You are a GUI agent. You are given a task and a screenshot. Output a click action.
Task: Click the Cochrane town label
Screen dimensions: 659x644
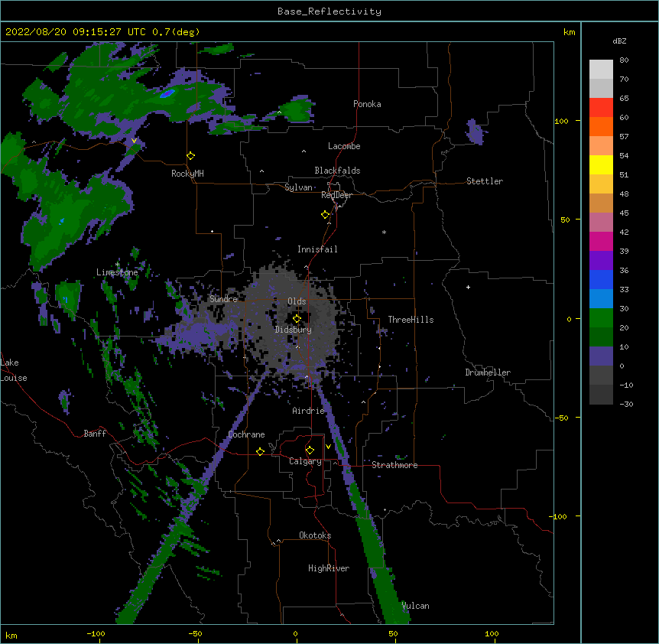click(246, 434)
